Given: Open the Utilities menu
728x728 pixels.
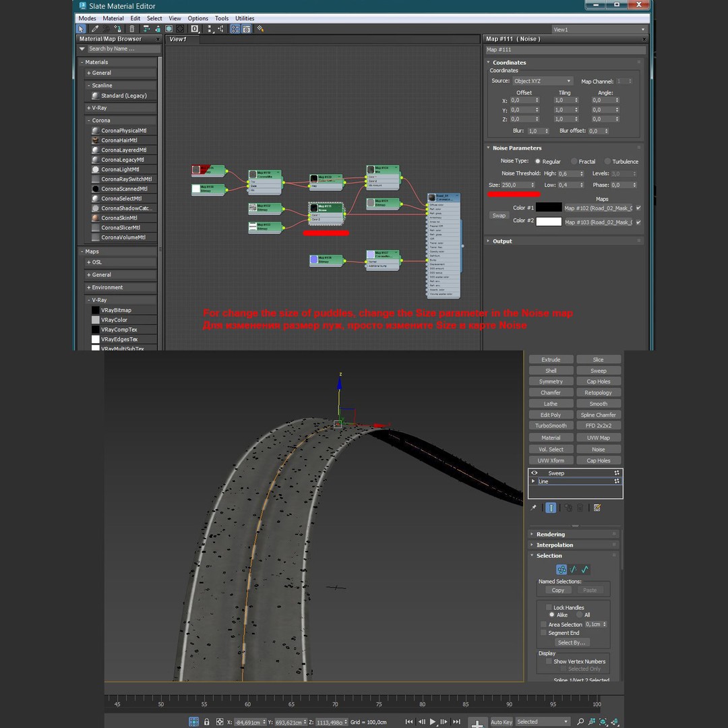Looking at the screenshot, I should tap(245, 18).
